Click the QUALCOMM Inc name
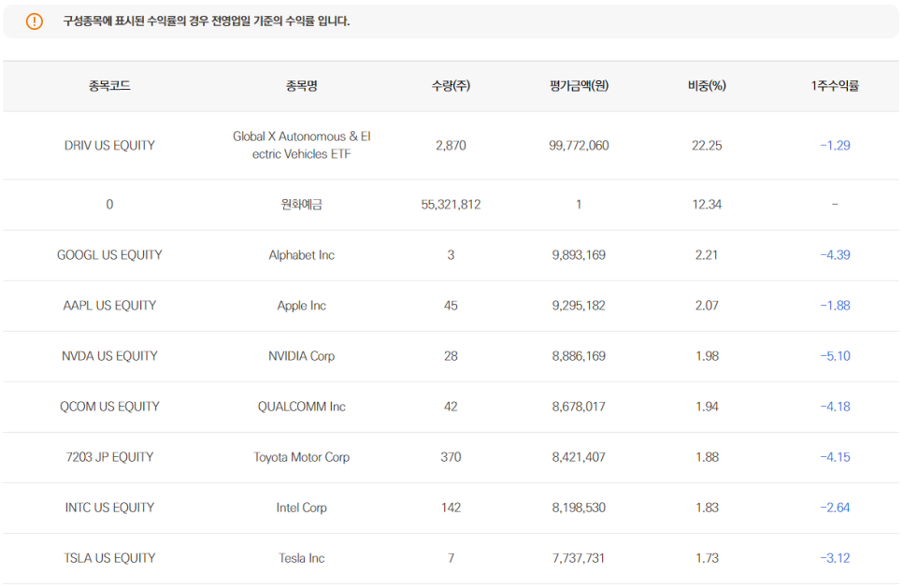Screen dimensions: 903x588 301,407
